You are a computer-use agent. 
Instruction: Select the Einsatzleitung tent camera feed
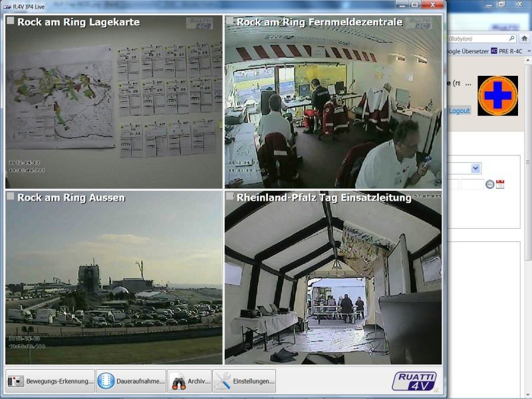(x=333, y=277)
